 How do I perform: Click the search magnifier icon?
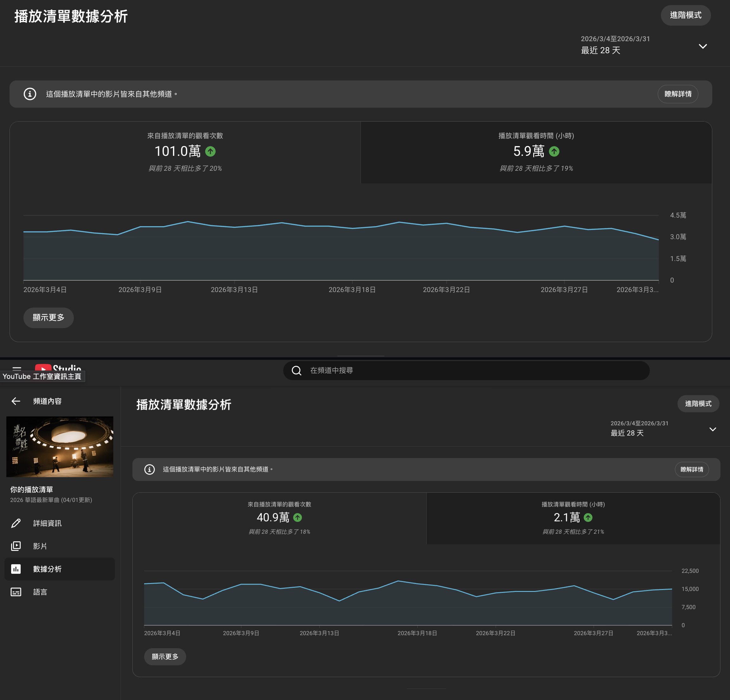click(297, 371)
